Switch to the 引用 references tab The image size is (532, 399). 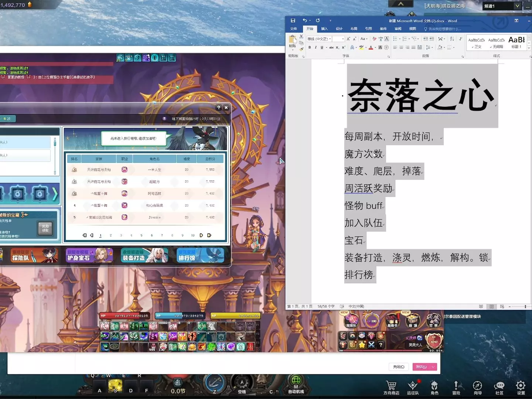pos(369,29)
